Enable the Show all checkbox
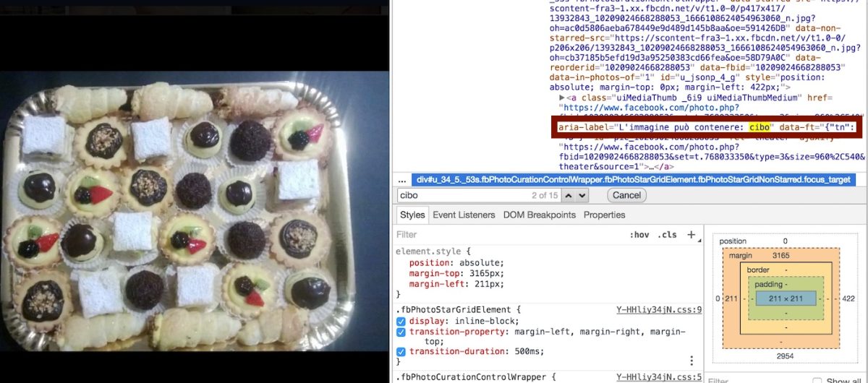This screenshot has height=383, width=868. click(x=817, y=381)
